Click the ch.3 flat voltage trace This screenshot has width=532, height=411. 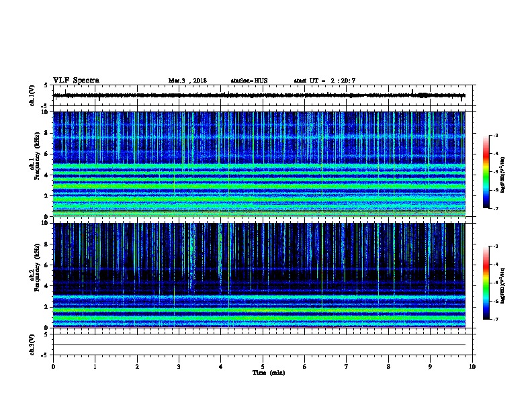pyautogui.click(x=259, y=345)
